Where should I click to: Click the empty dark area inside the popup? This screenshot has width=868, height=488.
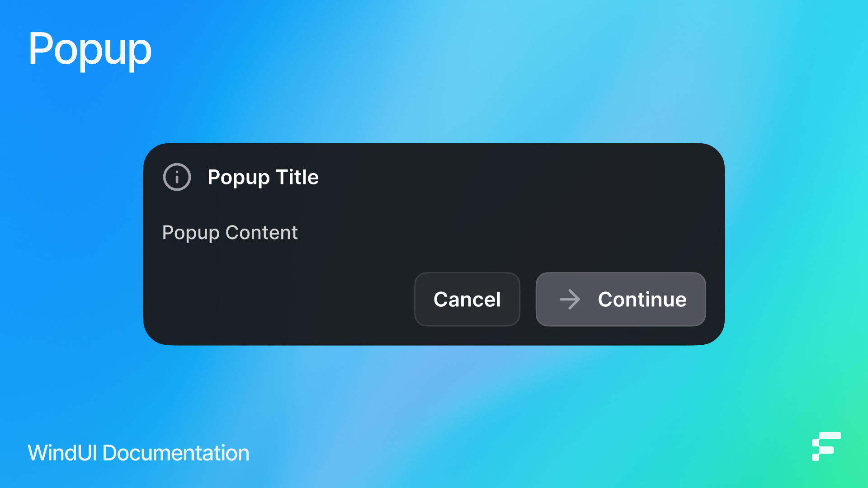coord(497,212)
